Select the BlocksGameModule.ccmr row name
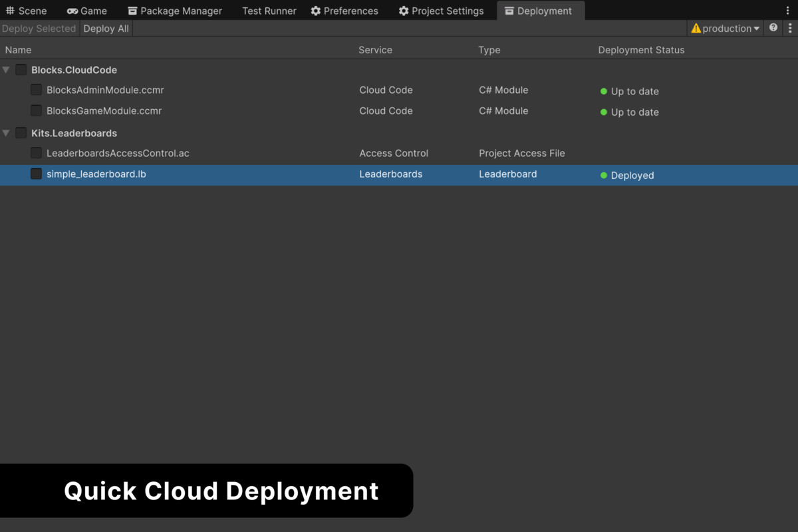798x532 pixels. (x=104, y=110)
